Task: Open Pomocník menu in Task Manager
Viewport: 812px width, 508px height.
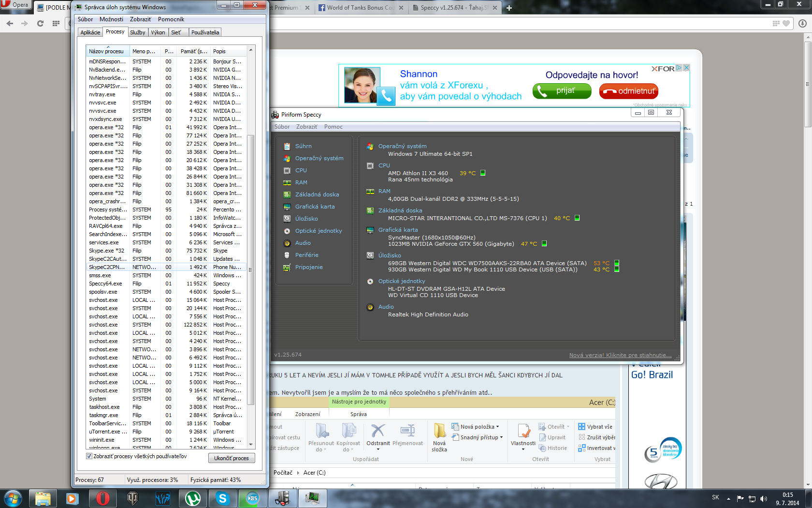Action: pos(171,19)
